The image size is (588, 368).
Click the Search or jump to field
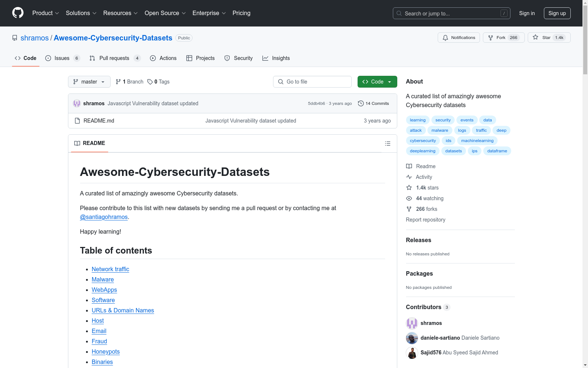(x=452, y=13)
